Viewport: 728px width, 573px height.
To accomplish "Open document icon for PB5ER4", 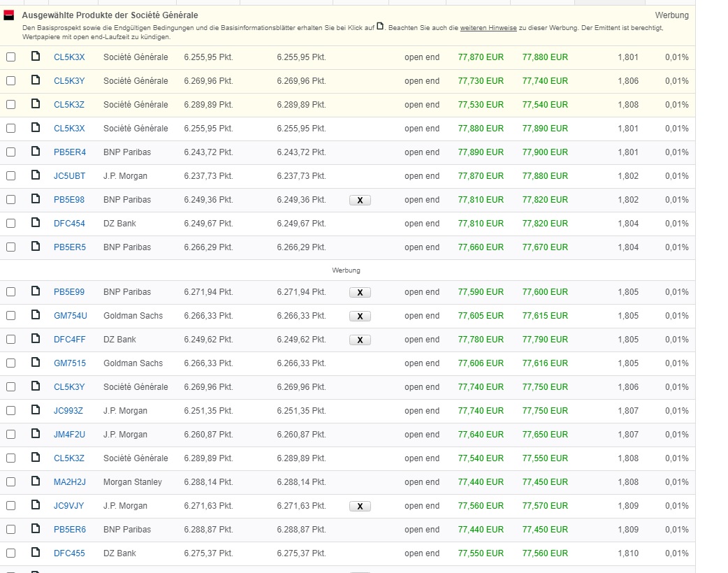I will pos(36,152).
